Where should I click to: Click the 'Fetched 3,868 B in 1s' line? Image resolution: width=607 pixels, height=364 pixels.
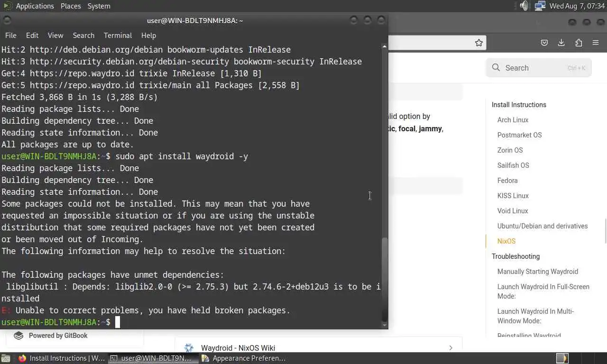79,97
